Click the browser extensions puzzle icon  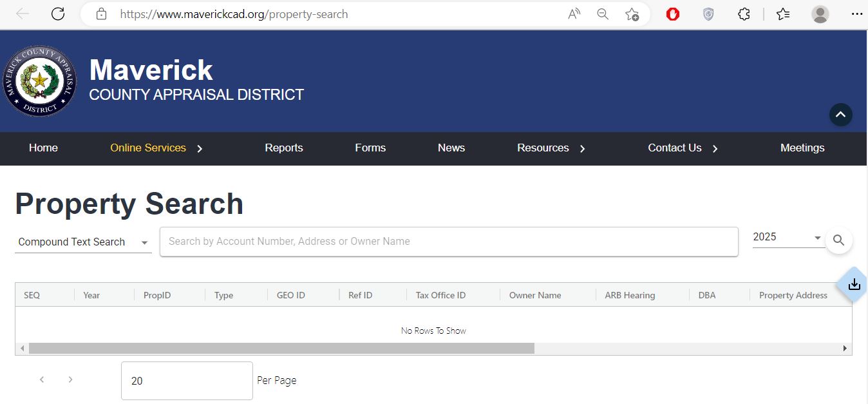click(x=744, y=14)
